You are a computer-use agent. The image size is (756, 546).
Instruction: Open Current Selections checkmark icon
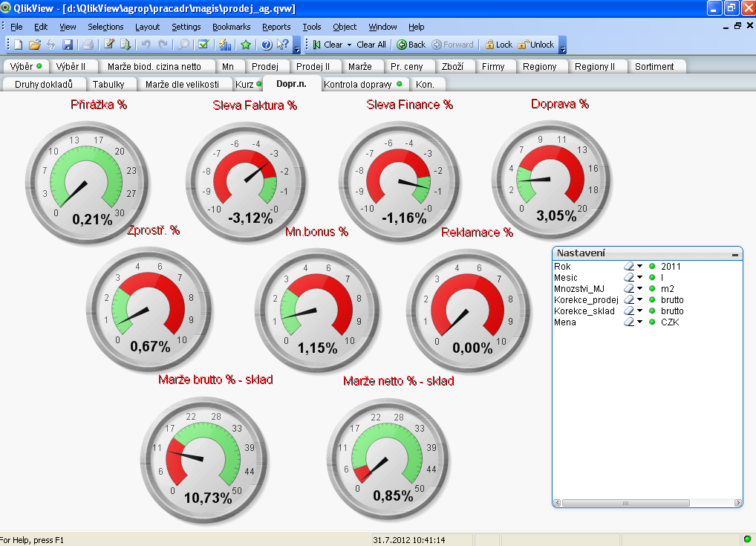[x=204, y=45]
